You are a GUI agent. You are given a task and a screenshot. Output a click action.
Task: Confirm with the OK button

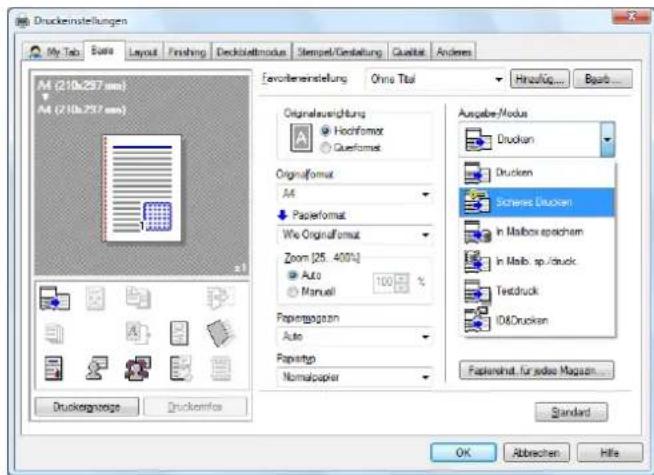click(463, 452)
